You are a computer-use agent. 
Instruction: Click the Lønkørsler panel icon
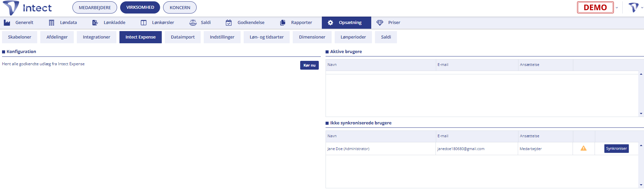[x=143, y=23]
